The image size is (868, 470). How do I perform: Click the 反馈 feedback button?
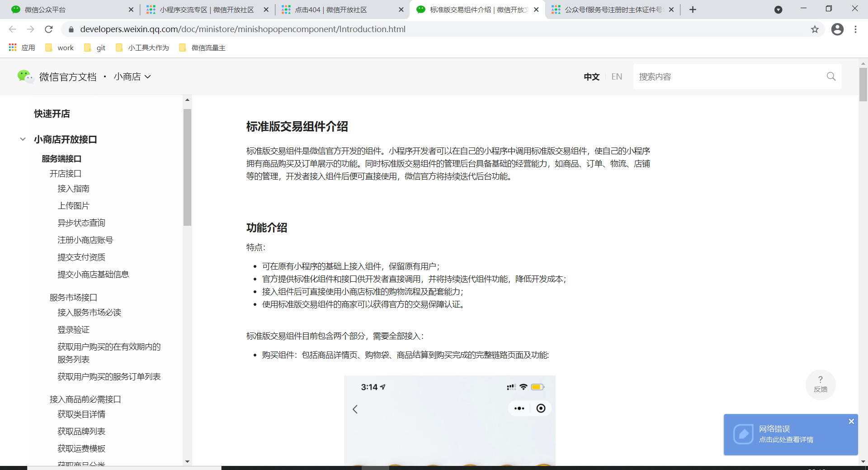[x=821, y=385]
